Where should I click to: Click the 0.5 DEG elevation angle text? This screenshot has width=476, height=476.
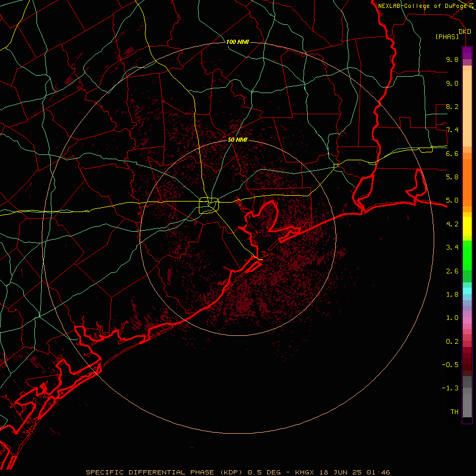264,472
